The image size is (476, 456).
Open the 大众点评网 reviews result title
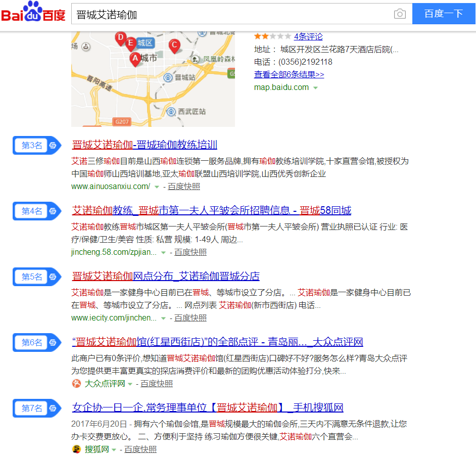point(217,342)
